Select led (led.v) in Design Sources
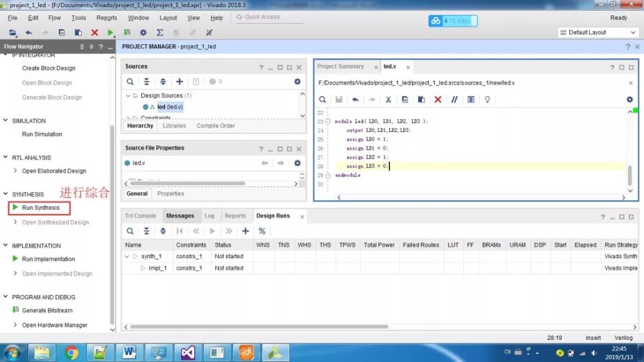Viewport: 644px width, 362px height. pyautogui.click(x=169, y=107)
